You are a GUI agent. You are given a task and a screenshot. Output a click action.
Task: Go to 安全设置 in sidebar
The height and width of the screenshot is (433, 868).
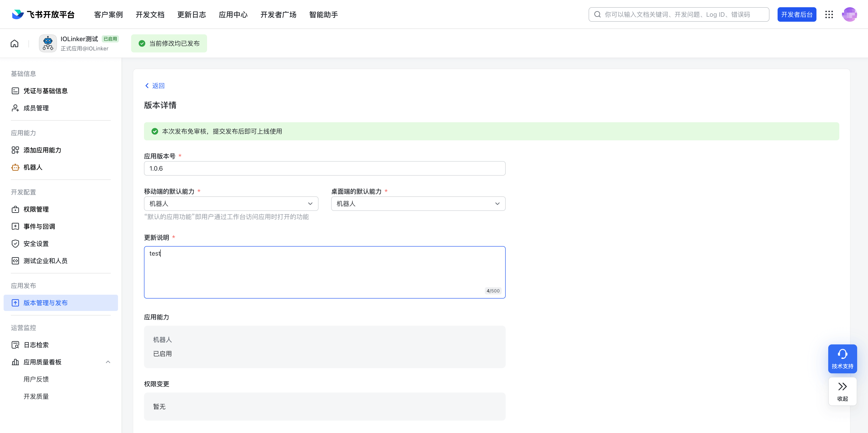36,244
